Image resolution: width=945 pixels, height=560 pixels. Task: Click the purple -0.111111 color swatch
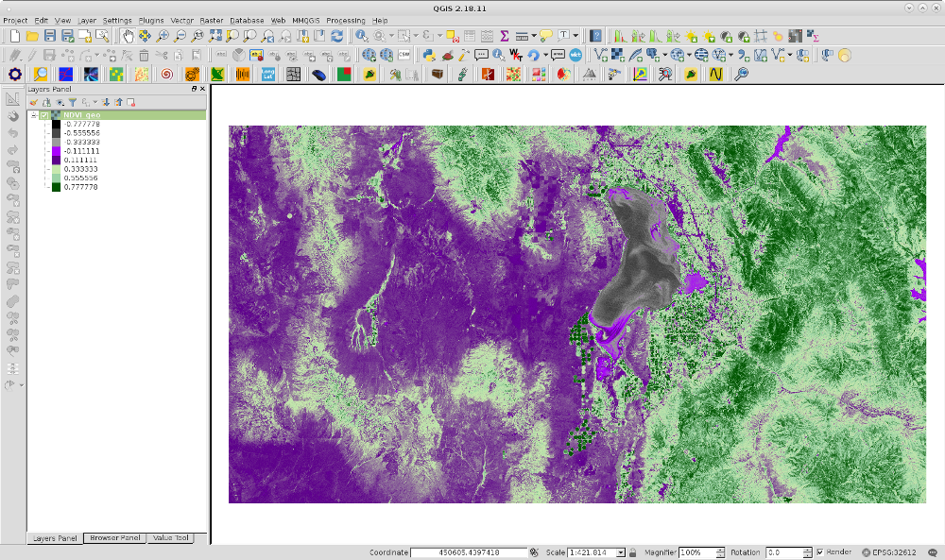[x=55, y=151]
